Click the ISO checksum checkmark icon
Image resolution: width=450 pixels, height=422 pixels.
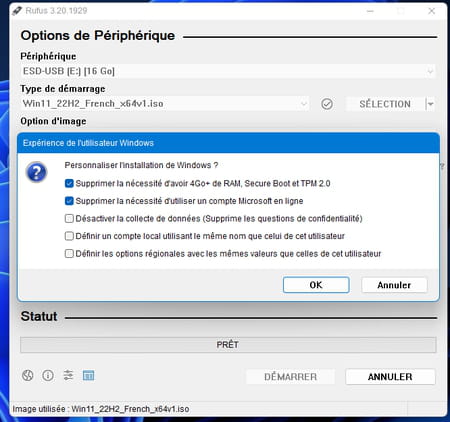click(x=327, y=104)
